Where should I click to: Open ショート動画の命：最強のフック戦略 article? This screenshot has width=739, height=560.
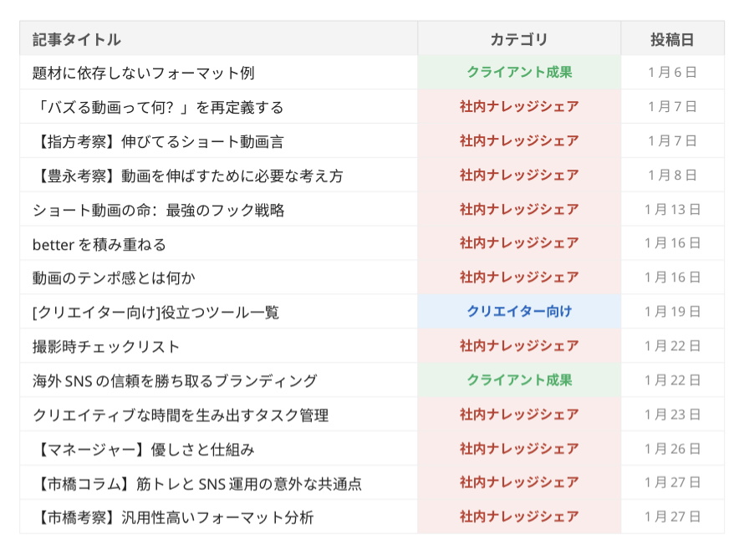[159, 210]
